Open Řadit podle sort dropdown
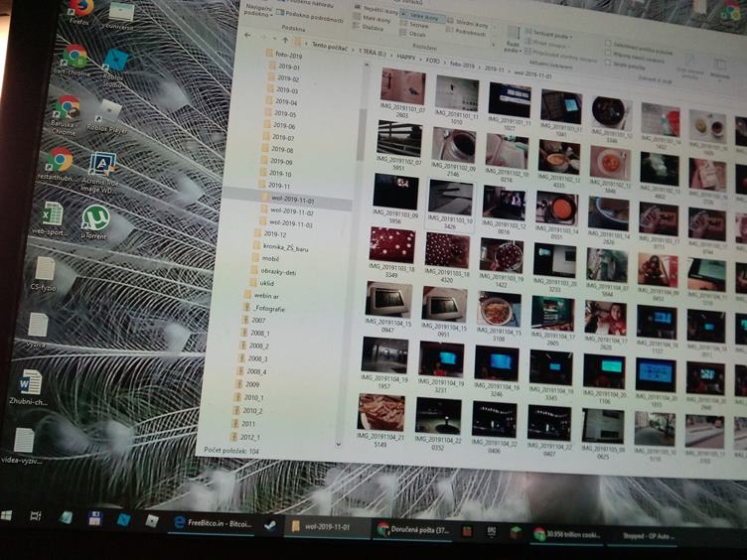This screenshot has width=747, height=560. click(x=512, y=40)
